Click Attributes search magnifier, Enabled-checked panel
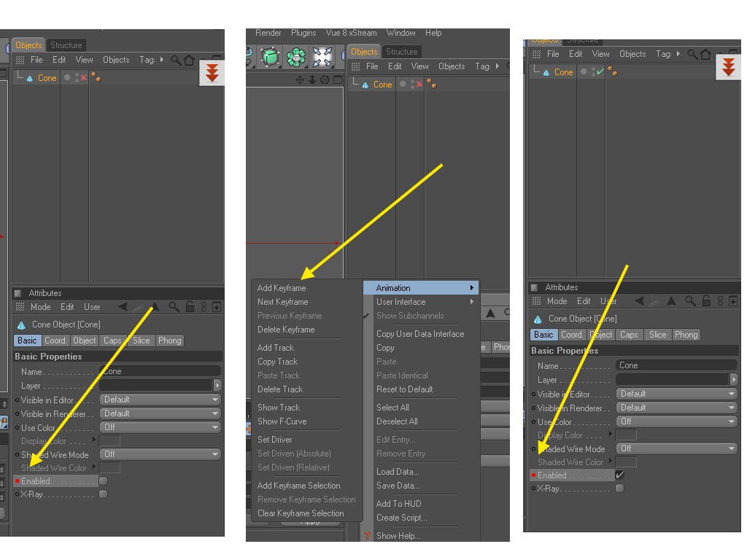 coord(690,301)
